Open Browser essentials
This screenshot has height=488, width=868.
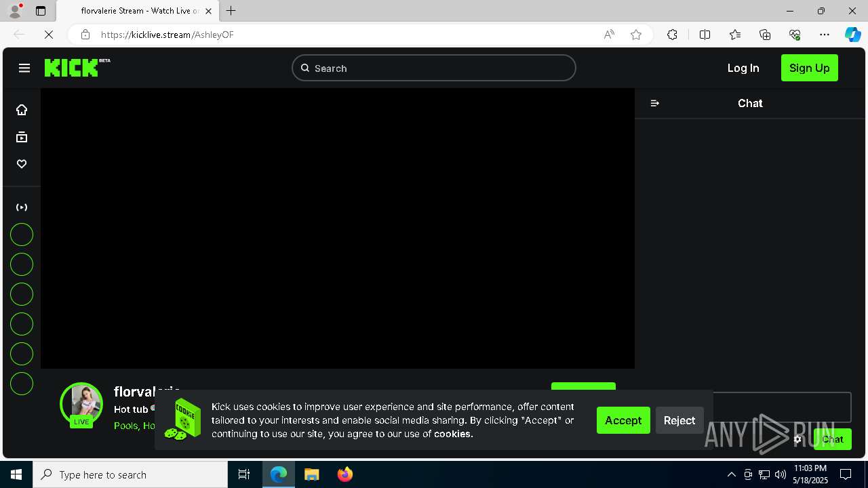click(x=795, y=35)
